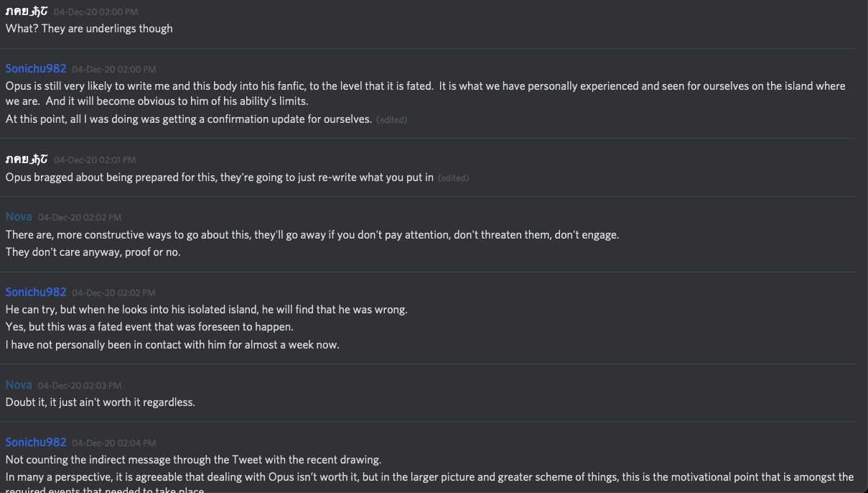The image size is (868, 493).
Task: Click "(edited)" label after "confirmation update for ourselves"
Action: coord(391,120)
